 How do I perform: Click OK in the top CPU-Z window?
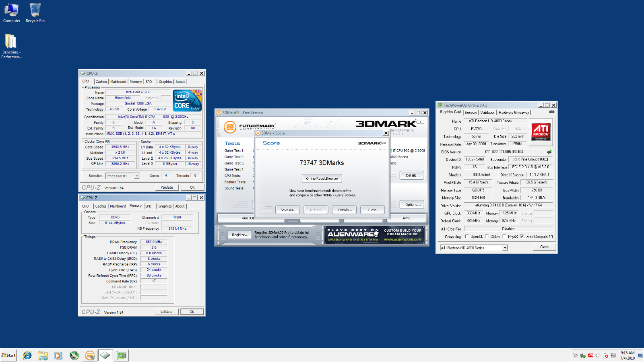[x=192, y=187]
